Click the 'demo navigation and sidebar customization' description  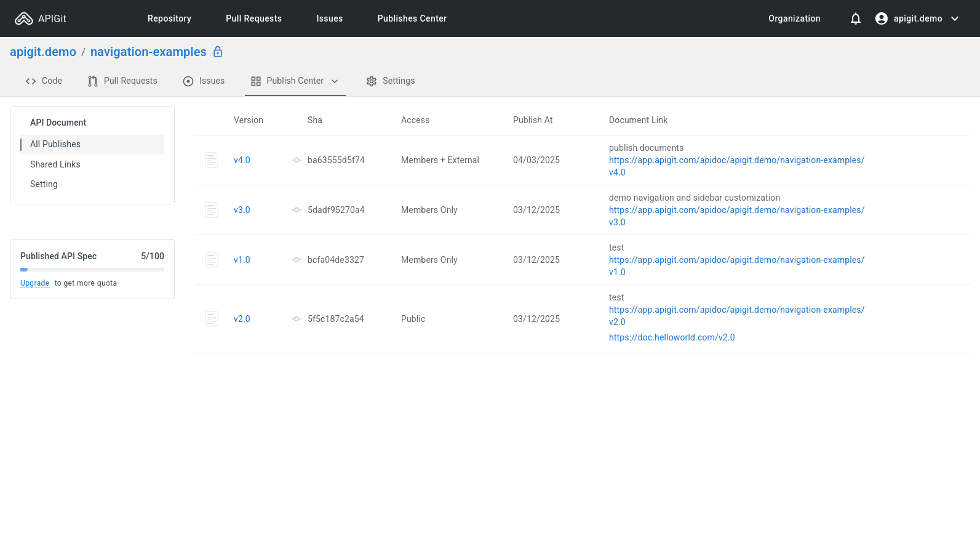click(x=695, y=198)
